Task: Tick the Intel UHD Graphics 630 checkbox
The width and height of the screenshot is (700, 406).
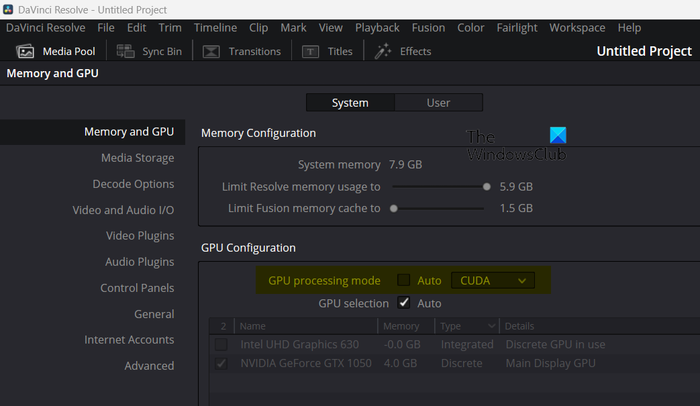Action: [222, 345]
